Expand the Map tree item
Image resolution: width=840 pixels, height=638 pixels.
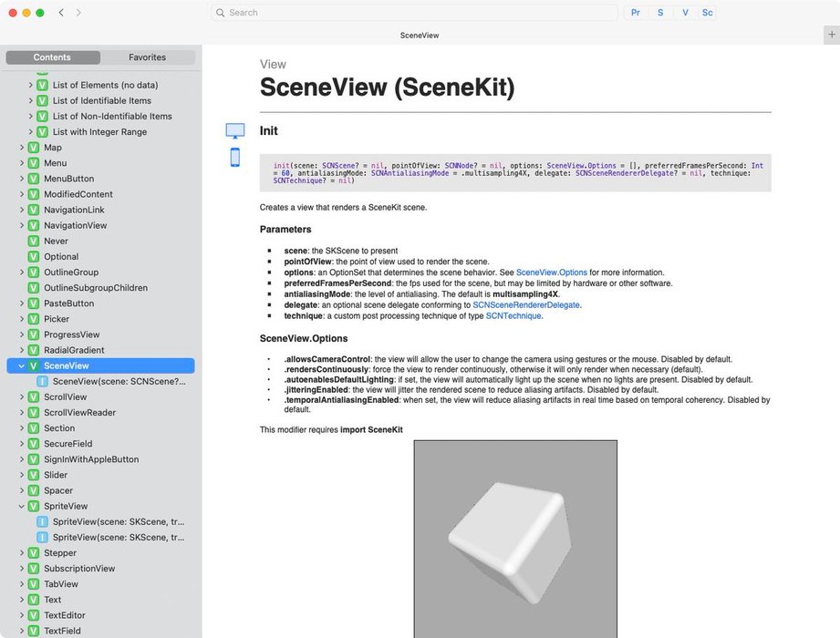tap(22, 147)
